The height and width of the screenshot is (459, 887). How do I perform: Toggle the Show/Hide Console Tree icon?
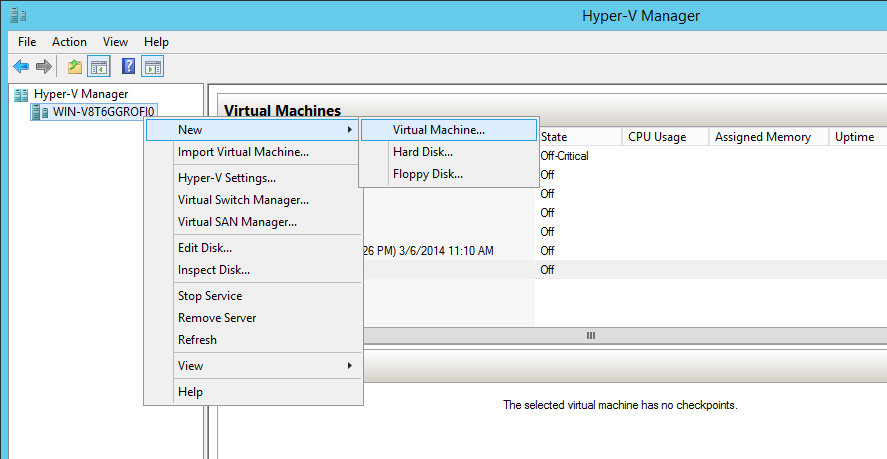point(99,67)
